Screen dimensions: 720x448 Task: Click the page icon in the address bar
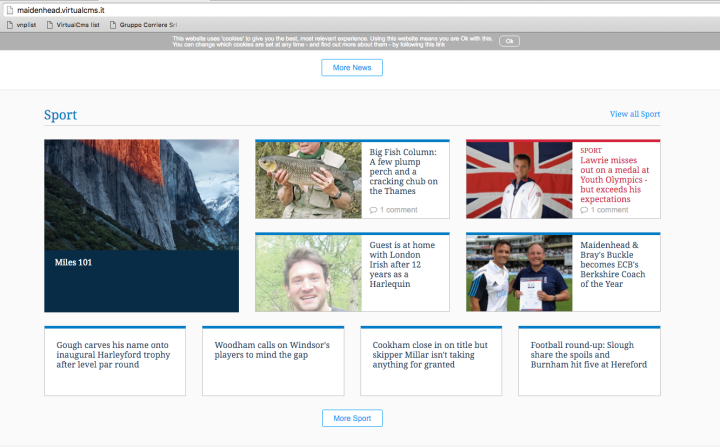[9, 9]
